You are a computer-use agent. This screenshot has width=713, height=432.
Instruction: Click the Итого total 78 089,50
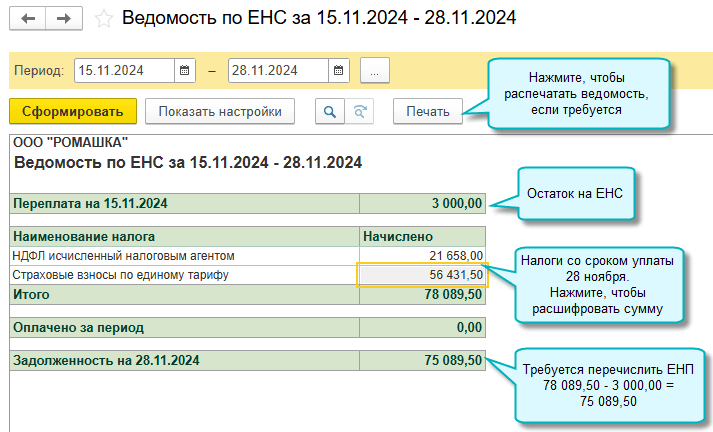(x=422, y=295)
